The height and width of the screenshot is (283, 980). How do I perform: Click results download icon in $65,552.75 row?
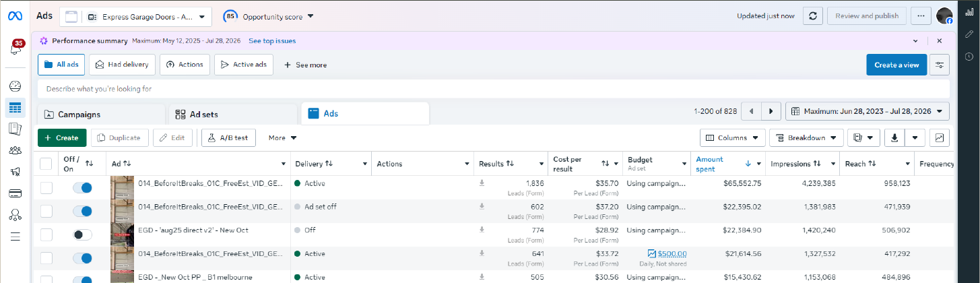(x=482, y=183)
